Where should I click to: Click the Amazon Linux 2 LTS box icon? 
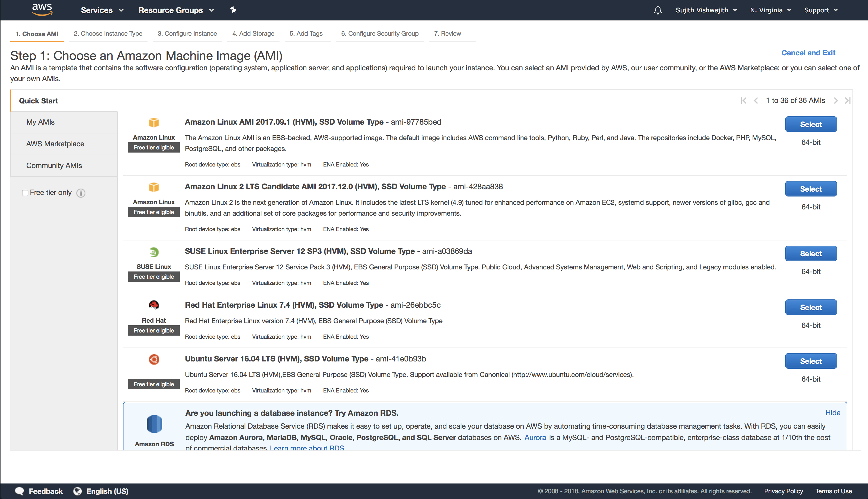[x=154, y=187]
